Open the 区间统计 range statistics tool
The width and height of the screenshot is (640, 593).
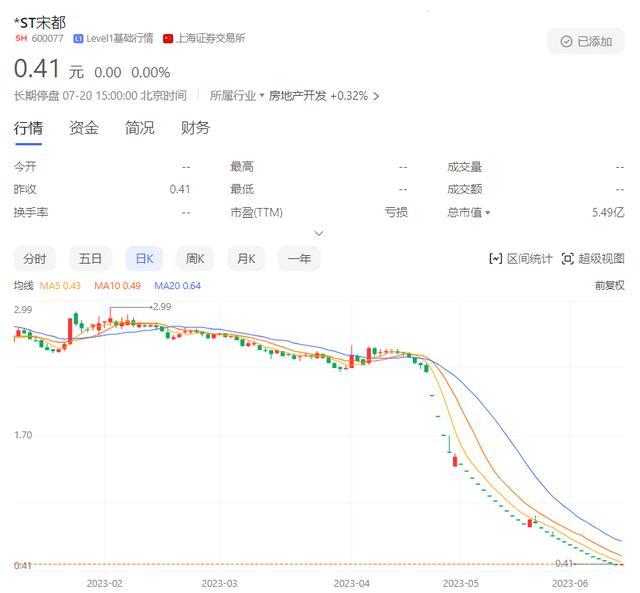pos(520,259)
